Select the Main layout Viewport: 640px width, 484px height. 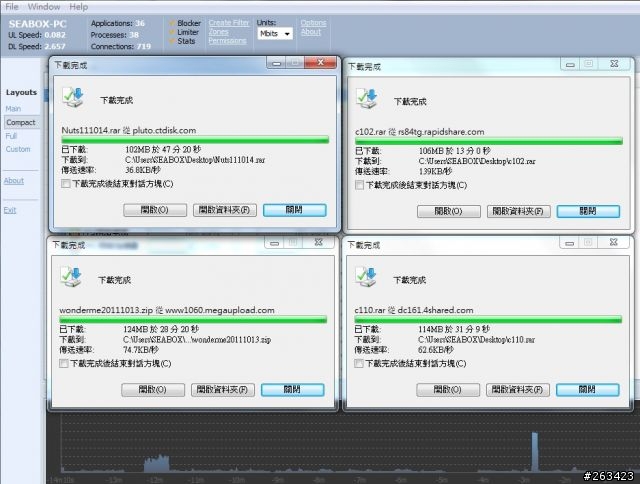[13, 109]
